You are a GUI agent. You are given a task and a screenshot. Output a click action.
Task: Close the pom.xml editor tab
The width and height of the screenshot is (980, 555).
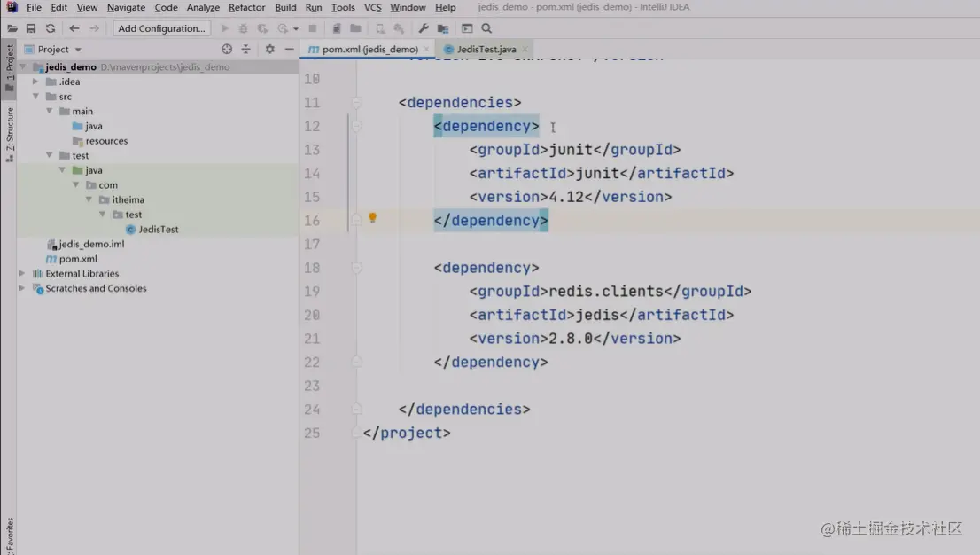click(426, 50)
